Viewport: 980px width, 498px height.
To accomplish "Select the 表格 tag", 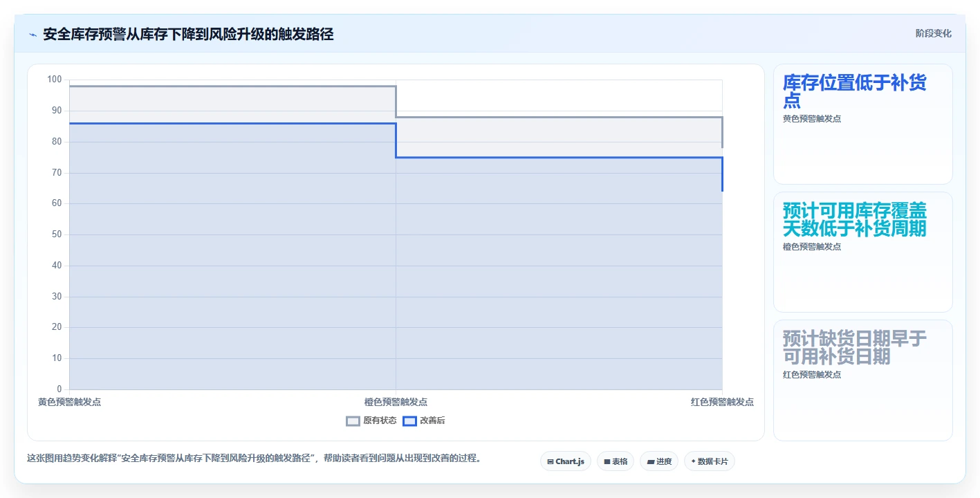I will tap(616, 461).
